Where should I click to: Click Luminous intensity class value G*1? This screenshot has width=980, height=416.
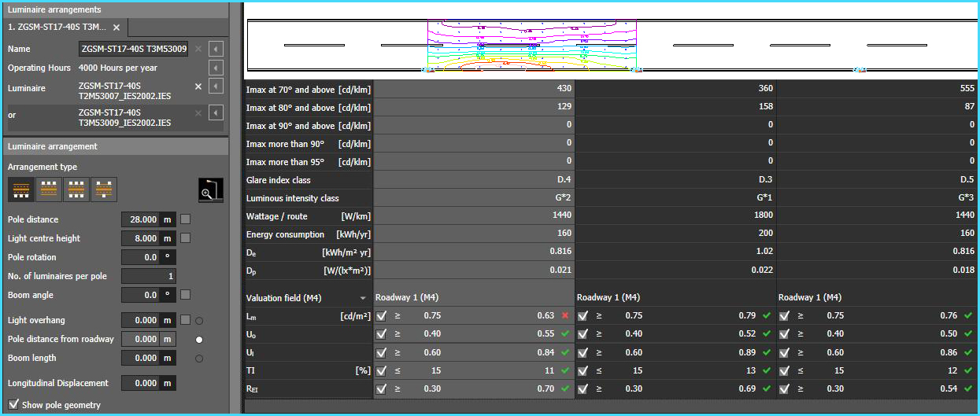tap(764, 198)
